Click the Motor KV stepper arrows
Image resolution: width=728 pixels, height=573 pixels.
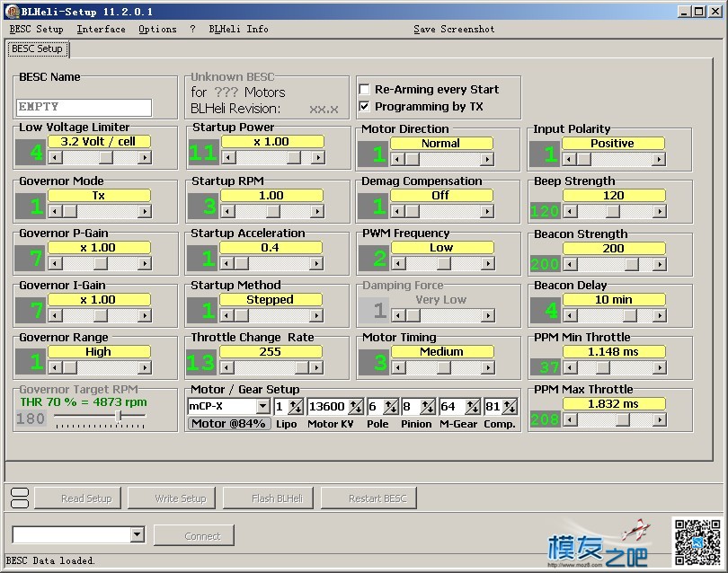pyautogui.click(x=356, y=407)
